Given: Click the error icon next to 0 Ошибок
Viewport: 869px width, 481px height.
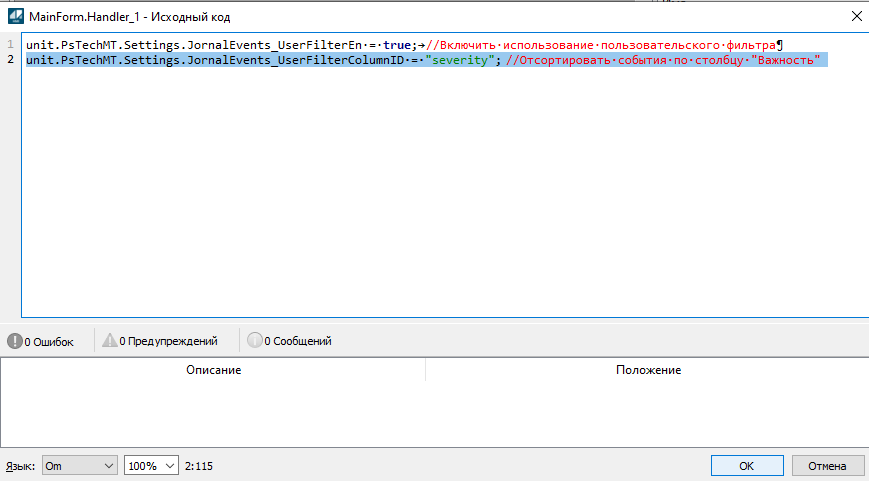Looking at the screenshot, I should [14, 341].
